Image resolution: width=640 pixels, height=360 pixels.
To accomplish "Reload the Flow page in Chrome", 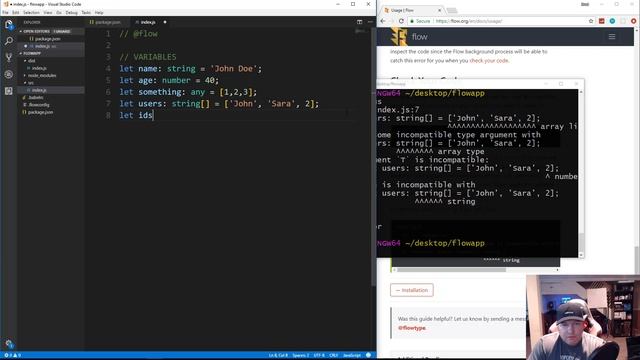I will coord(401,21).
